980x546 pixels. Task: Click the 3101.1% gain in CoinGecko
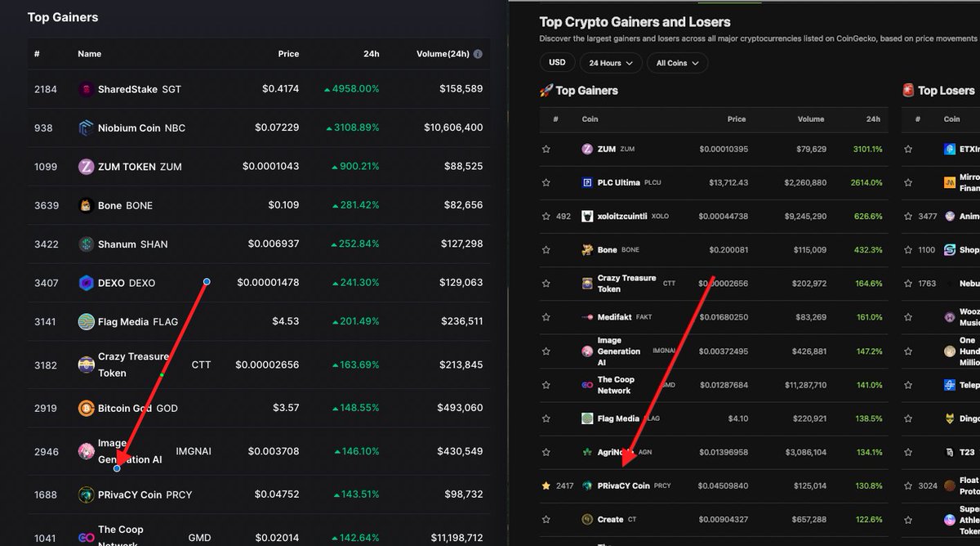pos(867,150)
